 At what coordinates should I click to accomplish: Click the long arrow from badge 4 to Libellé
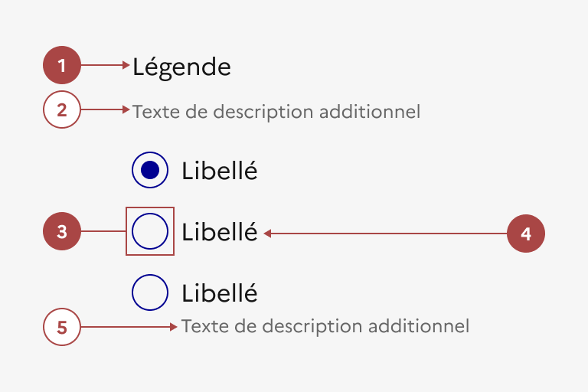coord(383,233)
